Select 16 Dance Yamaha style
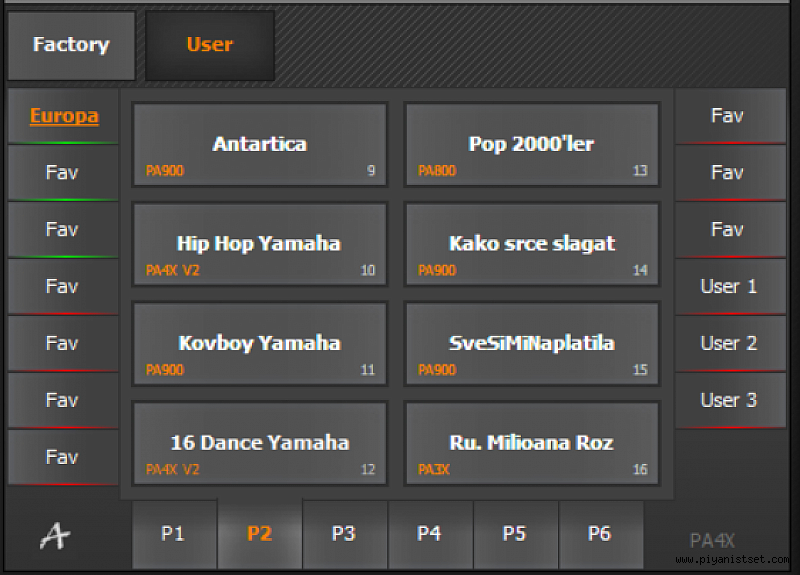Screen dimensions: 800x575 (x=260, y=443)
